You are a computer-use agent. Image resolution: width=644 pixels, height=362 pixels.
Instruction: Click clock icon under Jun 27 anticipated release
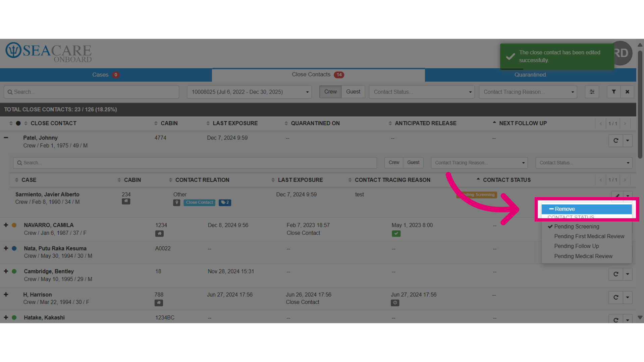pos(395,303)
